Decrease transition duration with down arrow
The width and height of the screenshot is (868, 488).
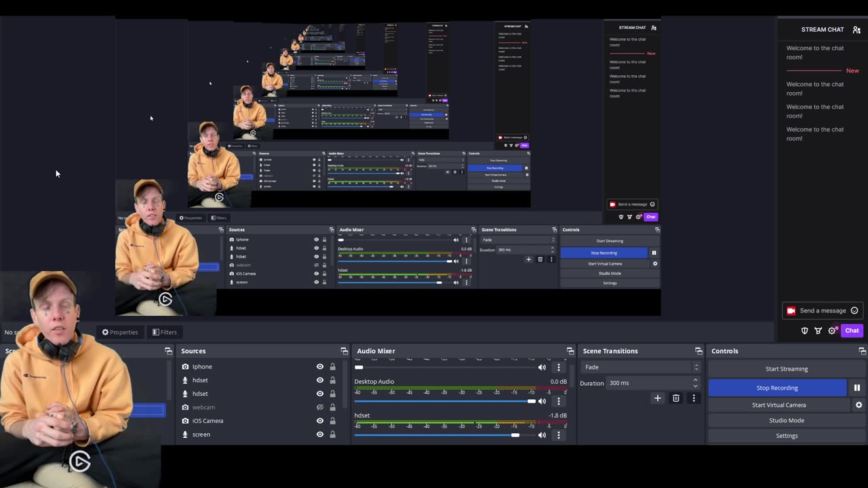(695, 386)
